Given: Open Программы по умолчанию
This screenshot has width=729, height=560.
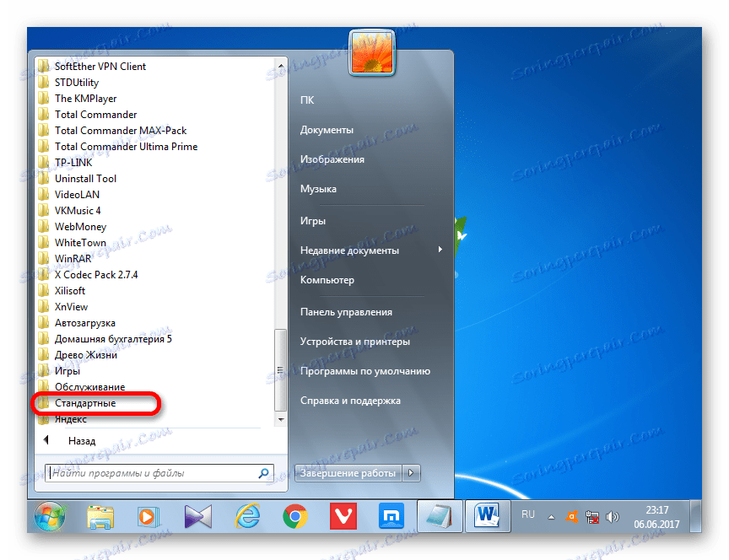Looking at the screenshot, I should pos(365,371).
